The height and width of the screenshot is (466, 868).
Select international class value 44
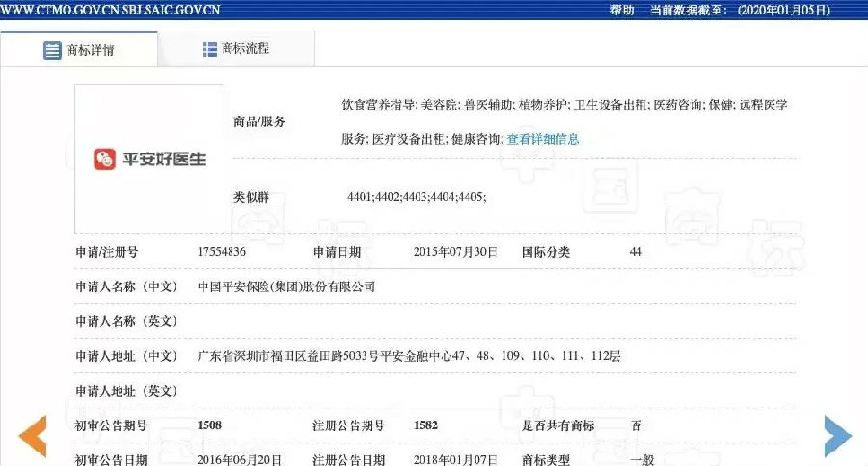(x=636, y=252)
